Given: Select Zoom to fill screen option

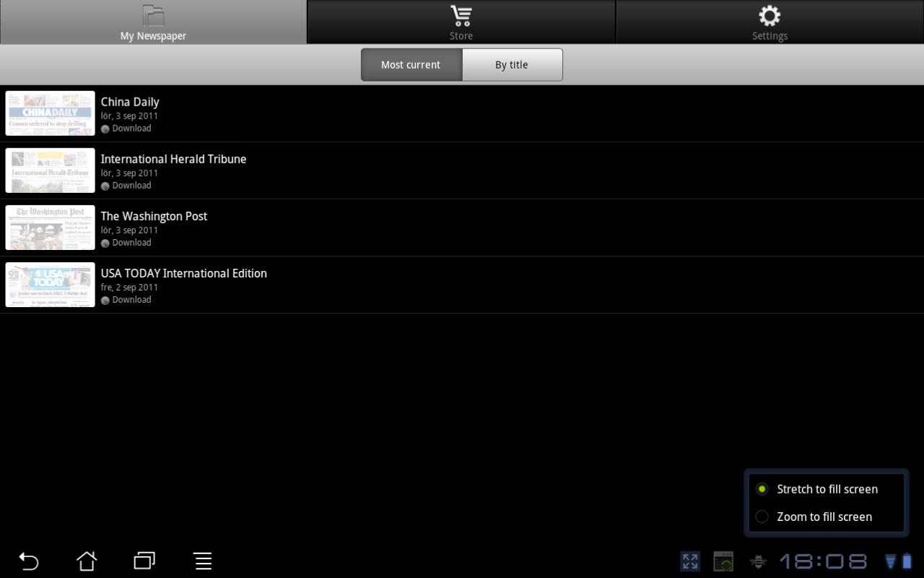Looking at the screenshot, I should click(827, 517).
